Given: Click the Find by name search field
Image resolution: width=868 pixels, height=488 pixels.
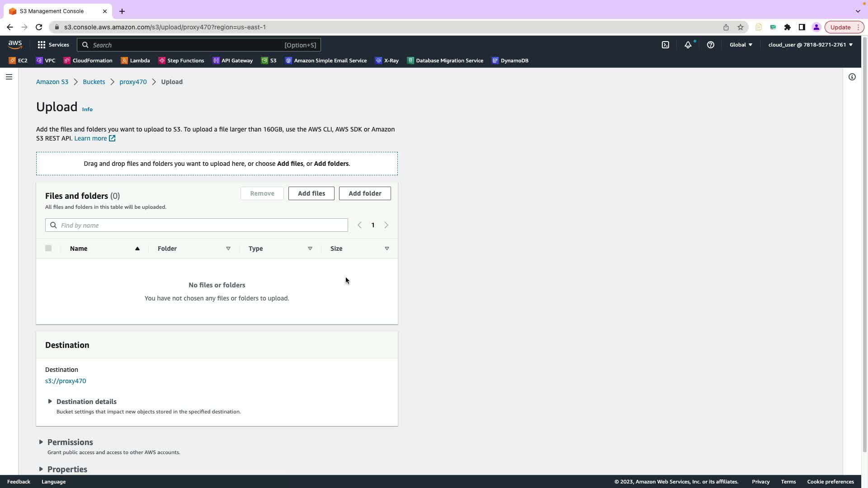Looking at the screenshot, I should (x=197, y=225).
